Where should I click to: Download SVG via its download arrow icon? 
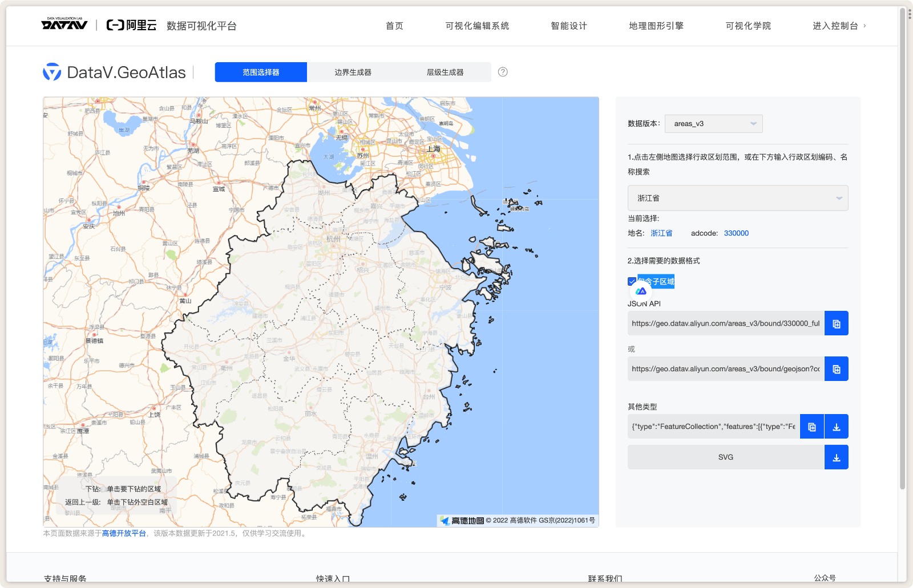836,457
